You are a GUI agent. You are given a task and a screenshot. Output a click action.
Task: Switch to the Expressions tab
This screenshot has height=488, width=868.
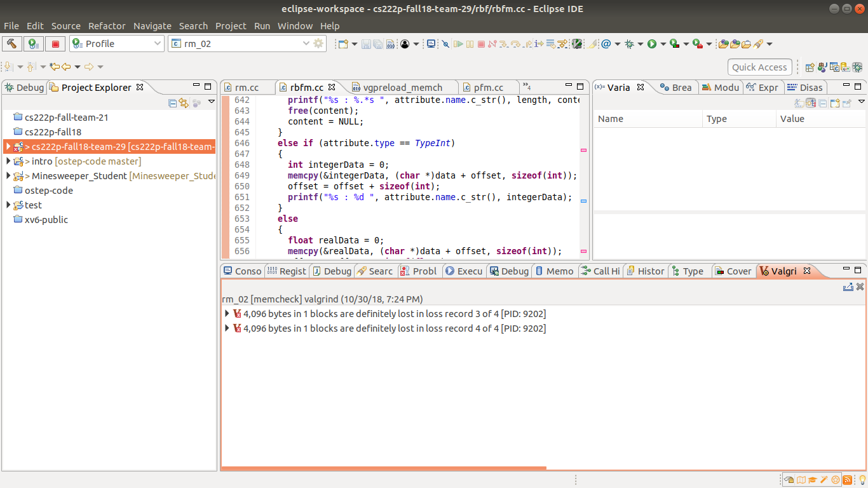[763, 88]
